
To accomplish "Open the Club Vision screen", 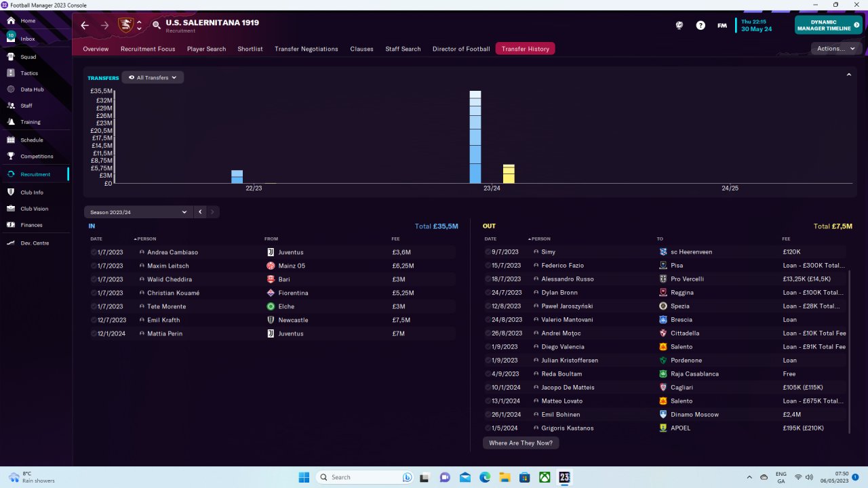I will pos(36,209).
